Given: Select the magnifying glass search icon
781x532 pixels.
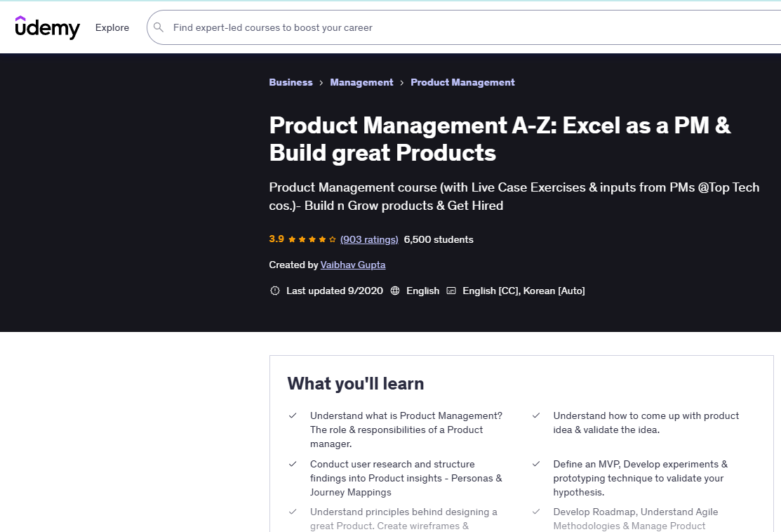Looking at the screenshot, I should click(x=159, y=27).
